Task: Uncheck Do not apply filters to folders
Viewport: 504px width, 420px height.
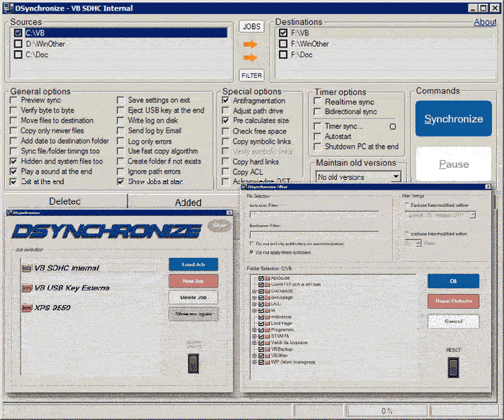Action: tap(252, 252)
